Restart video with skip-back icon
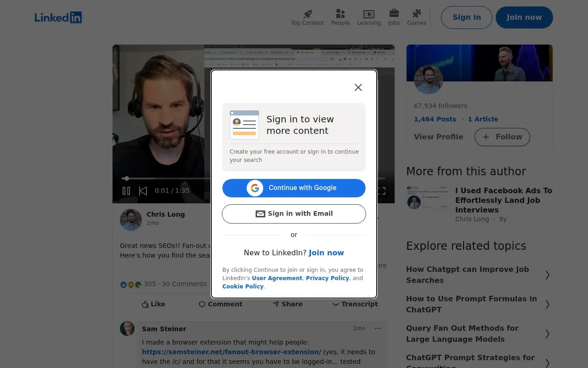The image size is (588, 368). 143,190
